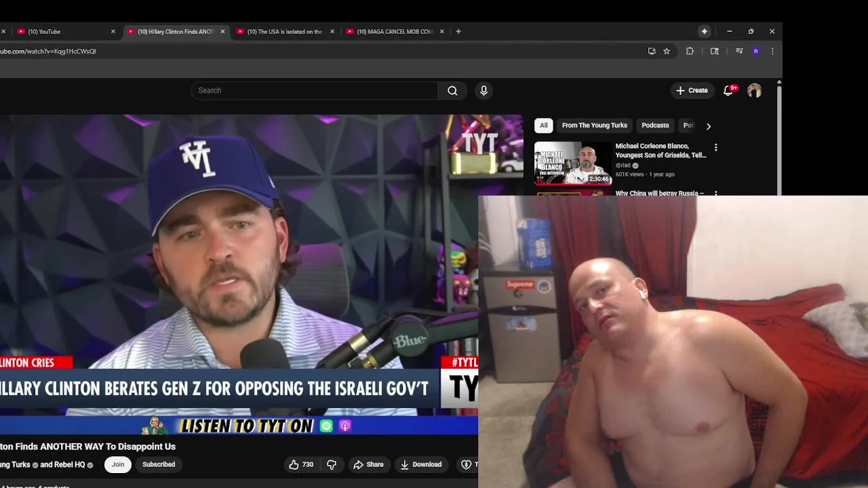The height and width of the screenshot is (488, 868).
Task: Open Young Turks and Rebel HQ channel name
Action: pyautogui.click(x=43, y=464)
